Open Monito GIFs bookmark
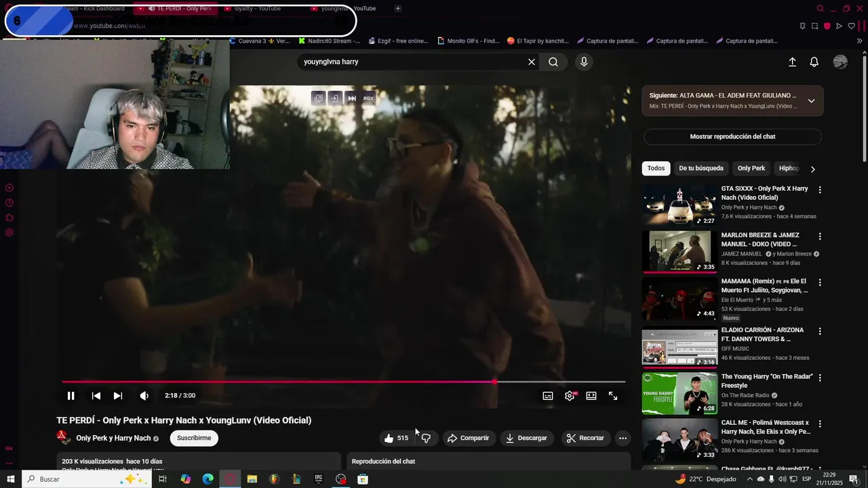868x488 pixels. click(469, 41)
